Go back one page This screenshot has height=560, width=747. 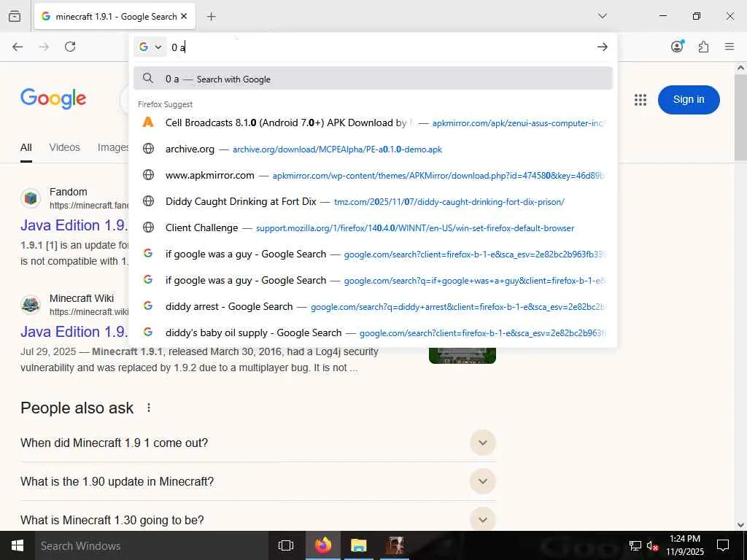pyautogui.click(x=18, y=47)
